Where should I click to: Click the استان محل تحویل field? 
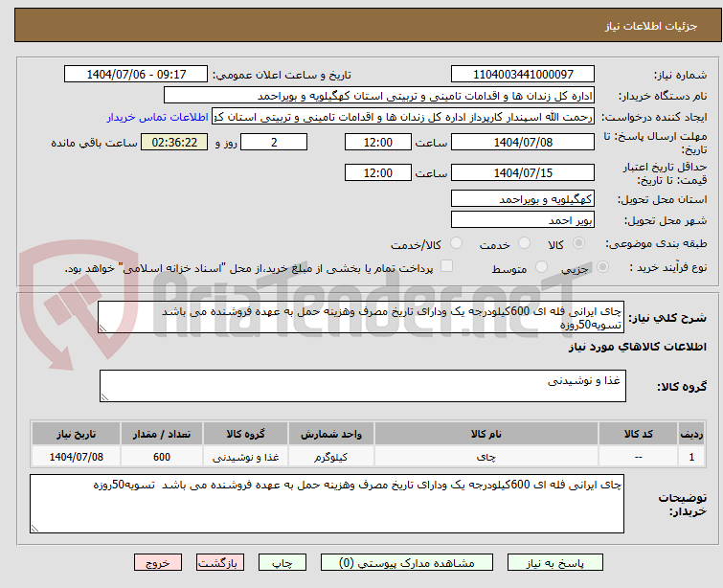(523, 199)
